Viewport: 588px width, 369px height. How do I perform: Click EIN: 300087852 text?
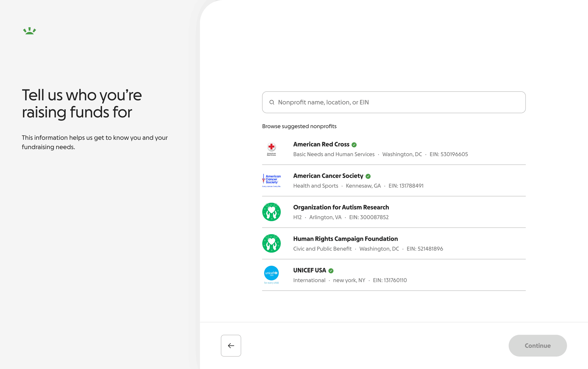(x=369, y=217)
